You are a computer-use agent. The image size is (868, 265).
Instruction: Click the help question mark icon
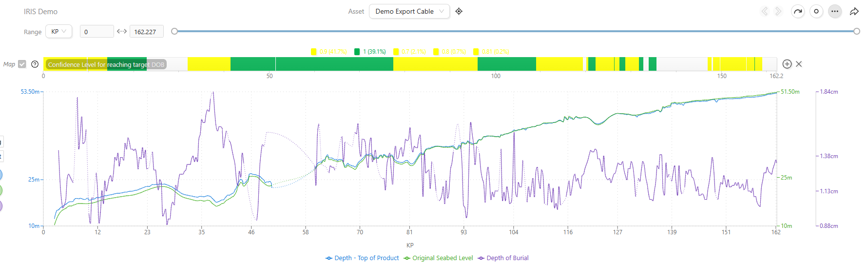(35, 64)
